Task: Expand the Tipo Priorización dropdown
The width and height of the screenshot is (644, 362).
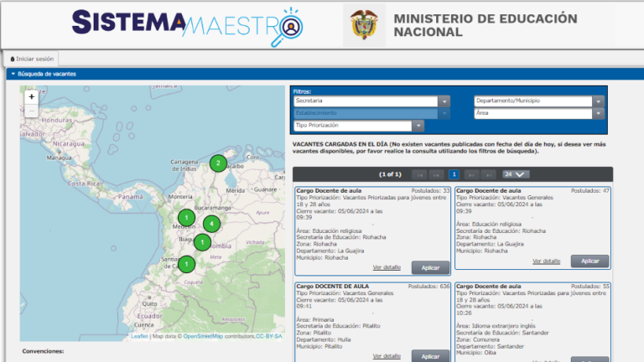Action: pyautogui.click(x=418, y=126)
